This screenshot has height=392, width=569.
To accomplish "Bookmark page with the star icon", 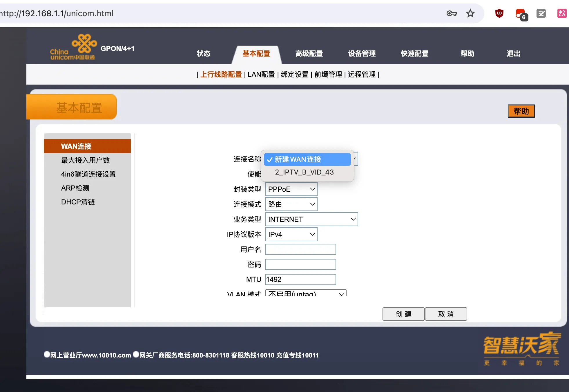I will click(470, 13).
